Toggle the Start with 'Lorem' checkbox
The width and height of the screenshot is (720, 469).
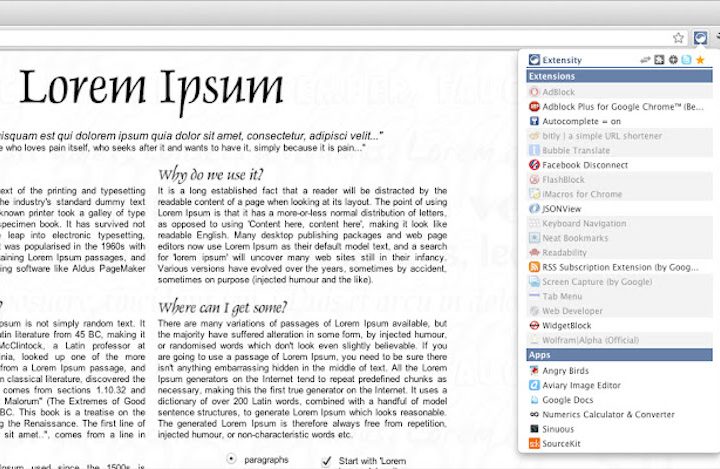click(326, 461)
